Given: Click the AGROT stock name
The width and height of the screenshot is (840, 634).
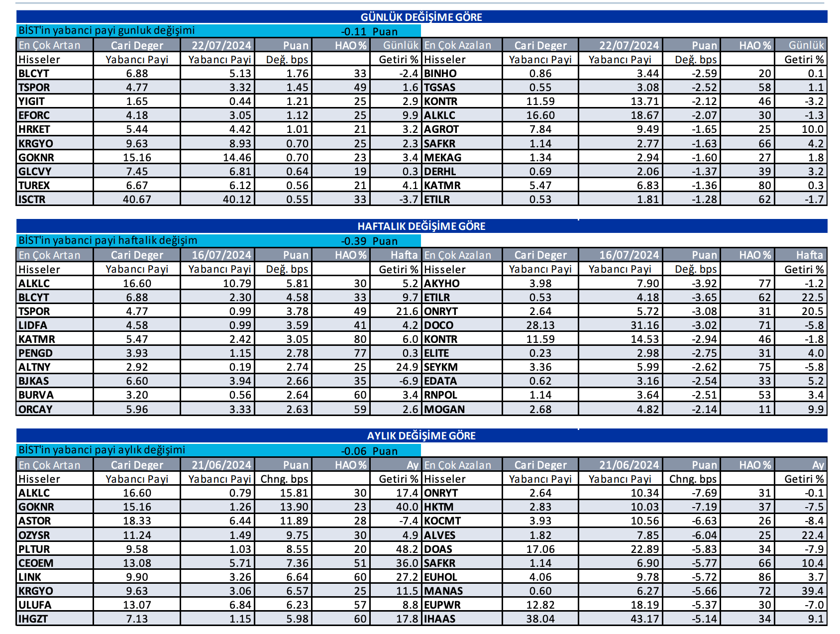Looking at the screenshot, I should point(441,129).
